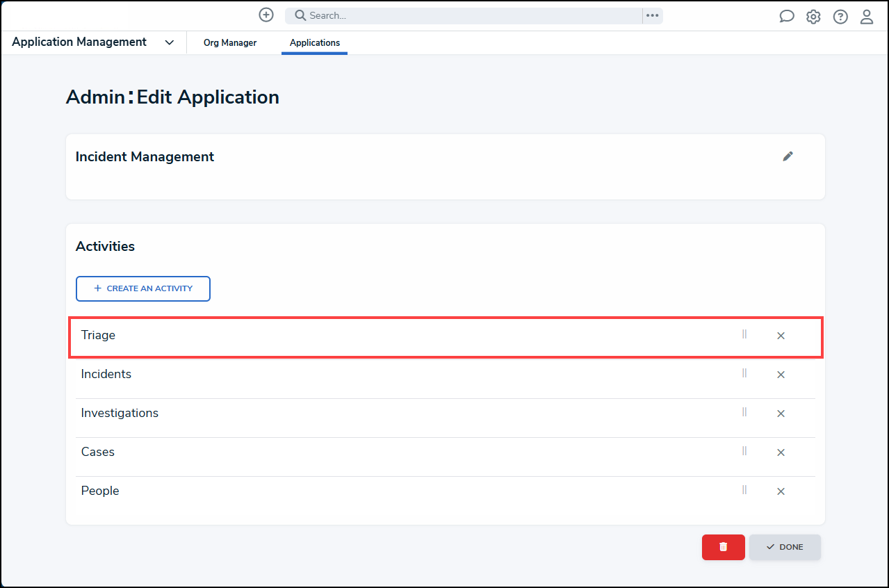
Task: Click the drag handle on the People row
Action: (744, 490)
